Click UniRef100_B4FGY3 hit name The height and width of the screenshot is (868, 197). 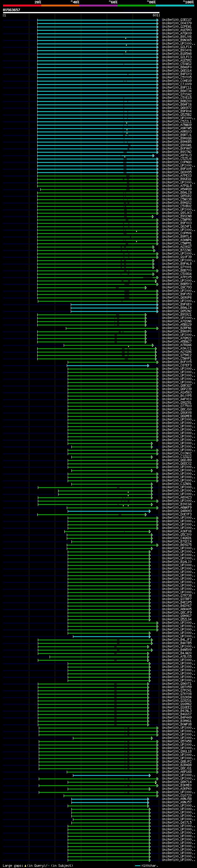click(x=176, y=74)
